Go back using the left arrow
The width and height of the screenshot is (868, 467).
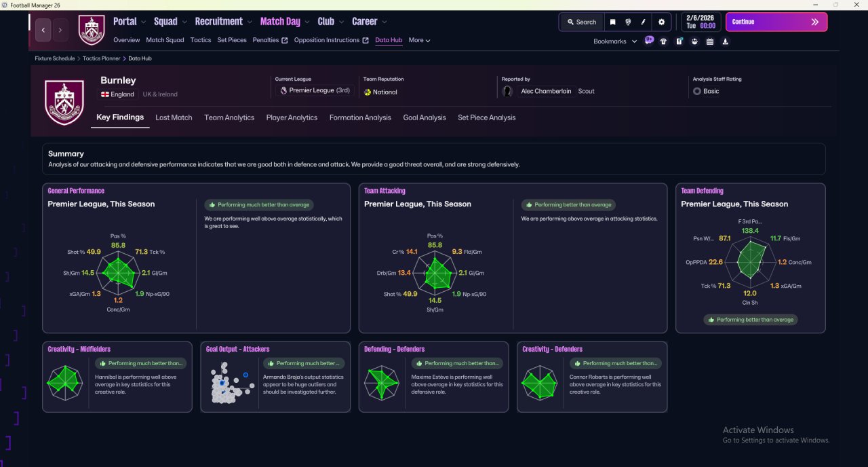44,30
